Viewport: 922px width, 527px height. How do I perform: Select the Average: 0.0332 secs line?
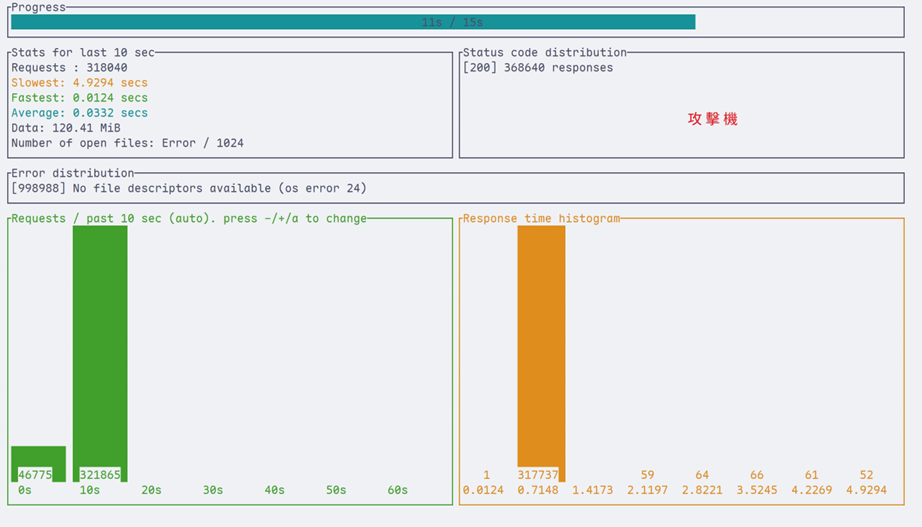79,113
